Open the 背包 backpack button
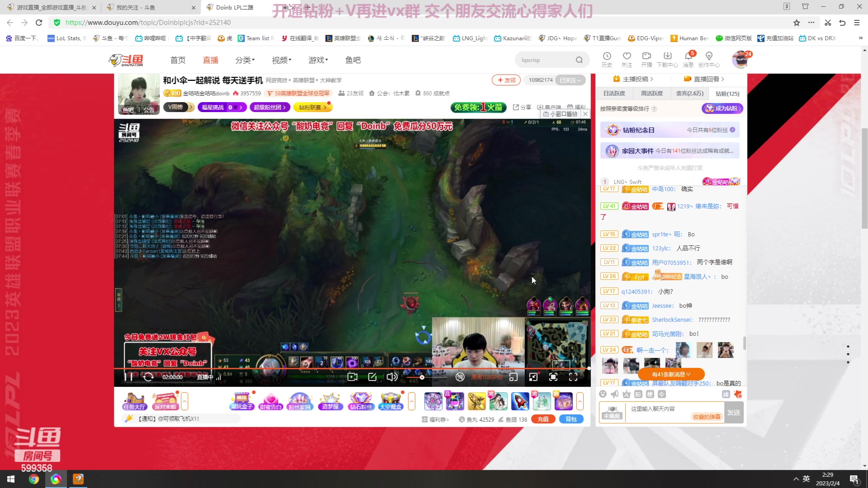 click(x=571, y=419)
